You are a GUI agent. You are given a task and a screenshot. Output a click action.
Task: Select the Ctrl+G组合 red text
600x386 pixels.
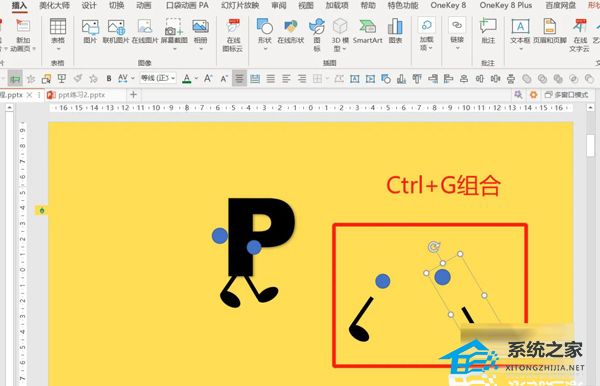pyautogui.click(x=443, y=185)
